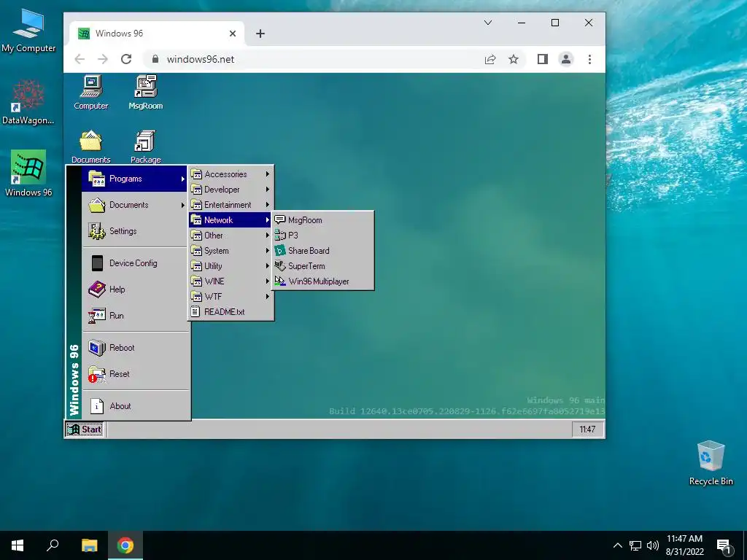Expand the Entertainment program folder
The width and height of the screenshot is (747, 560).
[x=231, y=205]
